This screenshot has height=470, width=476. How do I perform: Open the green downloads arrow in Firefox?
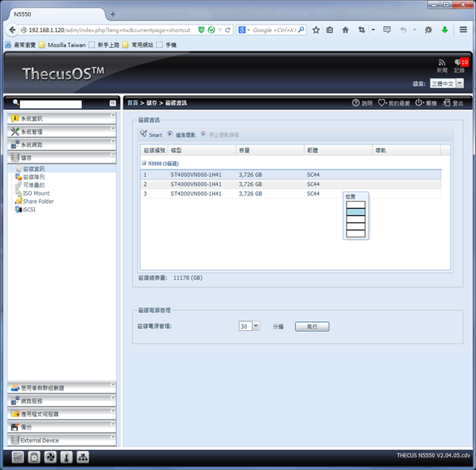tap(445, 30)
